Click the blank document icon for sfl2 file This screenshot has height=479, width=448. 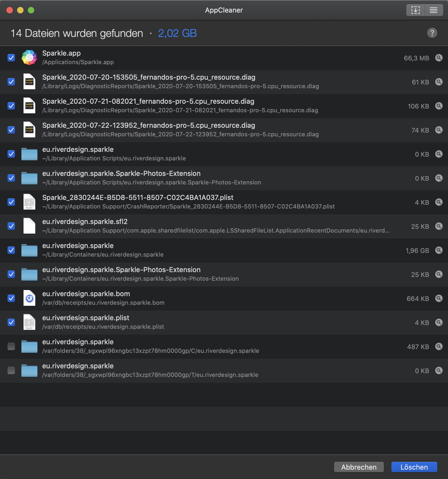pos(29,226)
